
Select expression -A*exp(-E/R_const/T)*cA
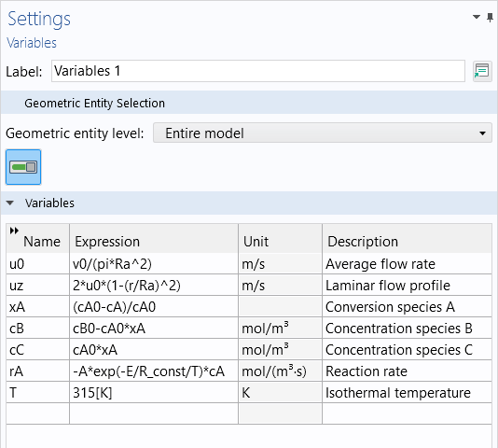pyautogui.click(x=154, y=371)
